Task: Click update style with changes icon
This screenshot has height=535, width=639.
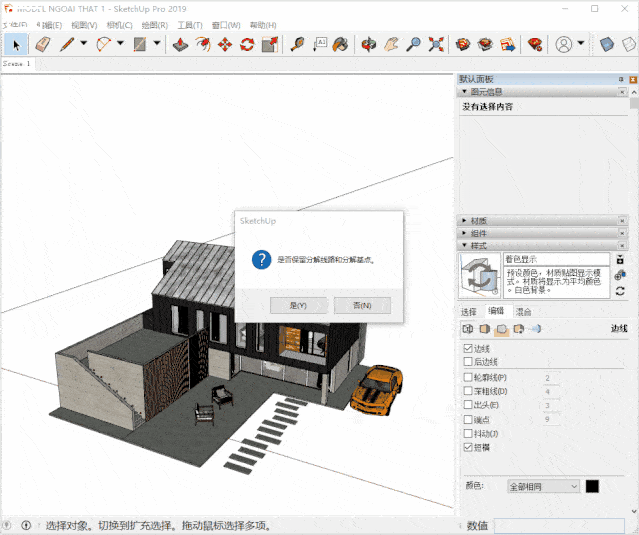Action: point(620,291)
